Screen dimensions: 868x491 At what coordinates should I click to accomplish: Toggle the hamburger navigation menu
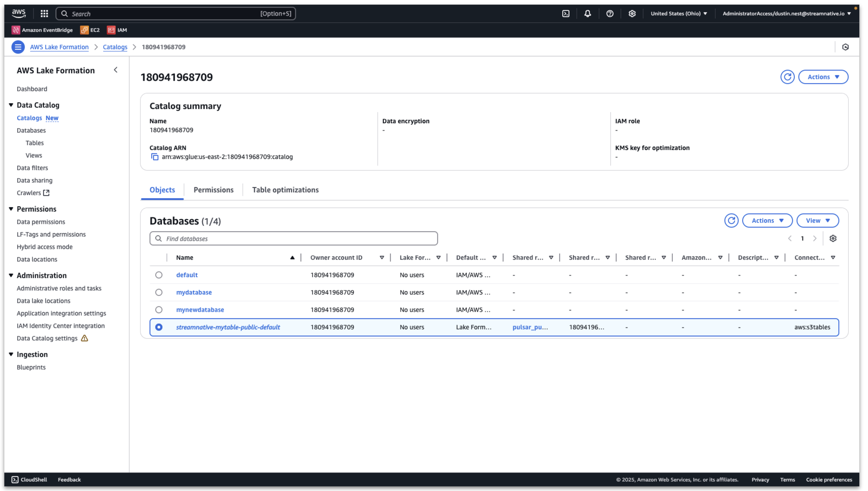coord(18,47)
